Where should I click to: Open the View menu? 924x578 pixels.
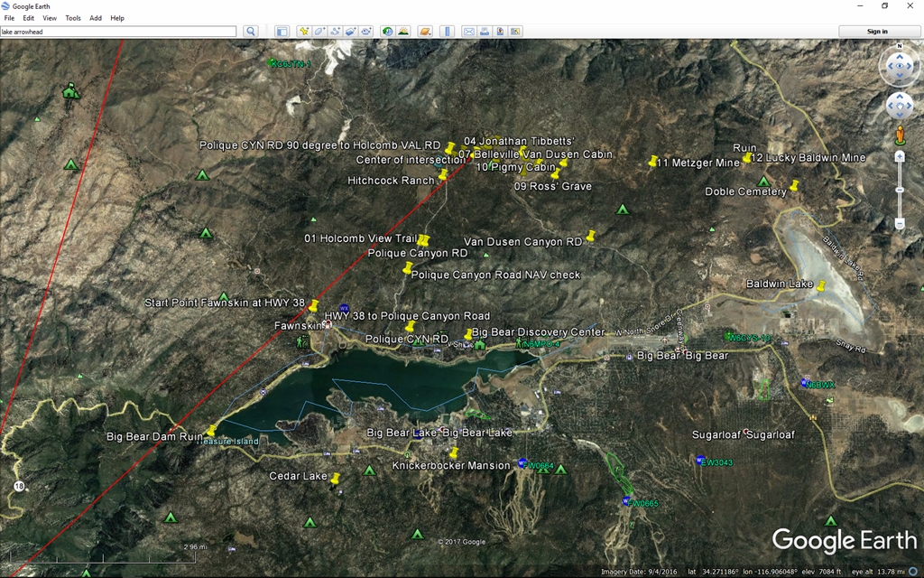(x=50, y=18)
